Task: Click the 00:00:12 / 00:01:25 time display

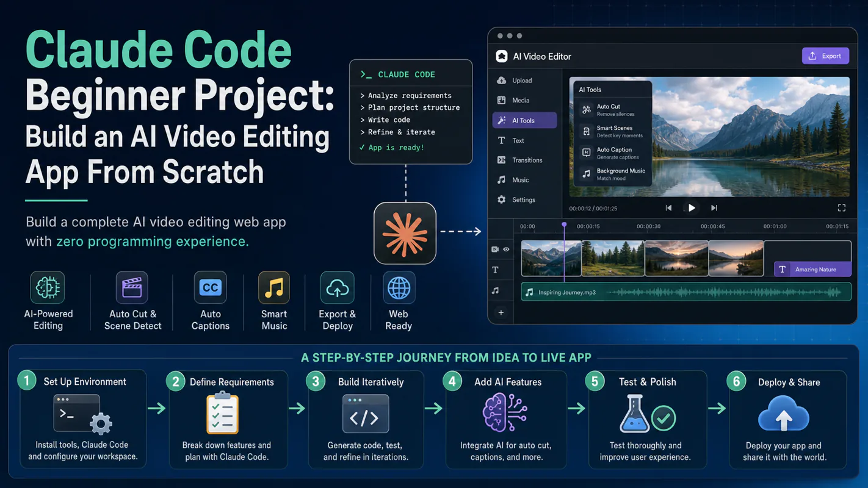Action: click(593, 209)
